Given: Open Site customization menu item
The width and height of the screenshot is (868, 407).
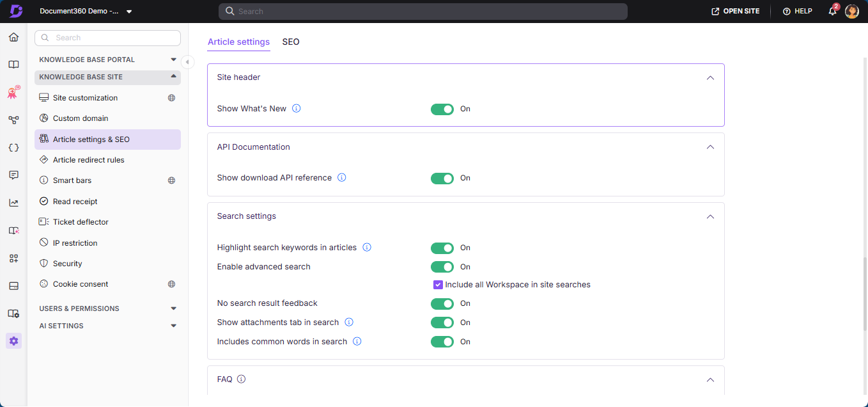Looking at the screenshot, I should 107,98.
